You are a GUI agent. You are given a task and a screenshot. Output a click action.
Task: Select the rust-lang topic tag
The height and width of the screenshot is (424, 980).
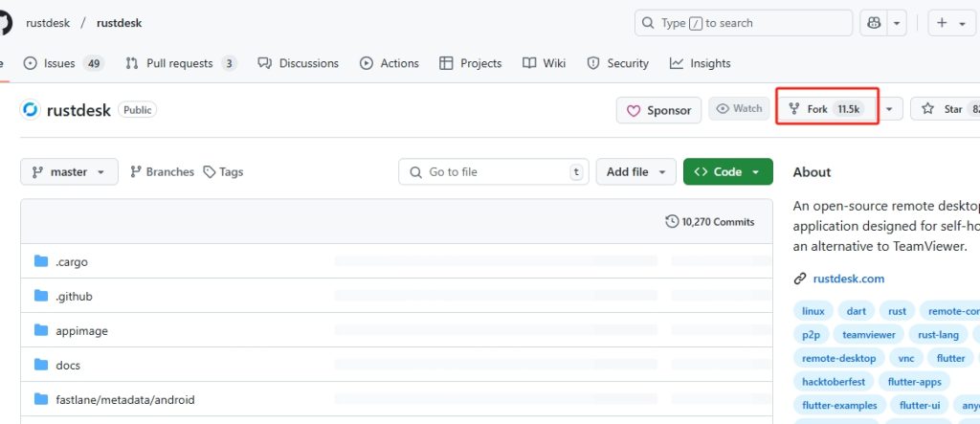coord(938,335)
